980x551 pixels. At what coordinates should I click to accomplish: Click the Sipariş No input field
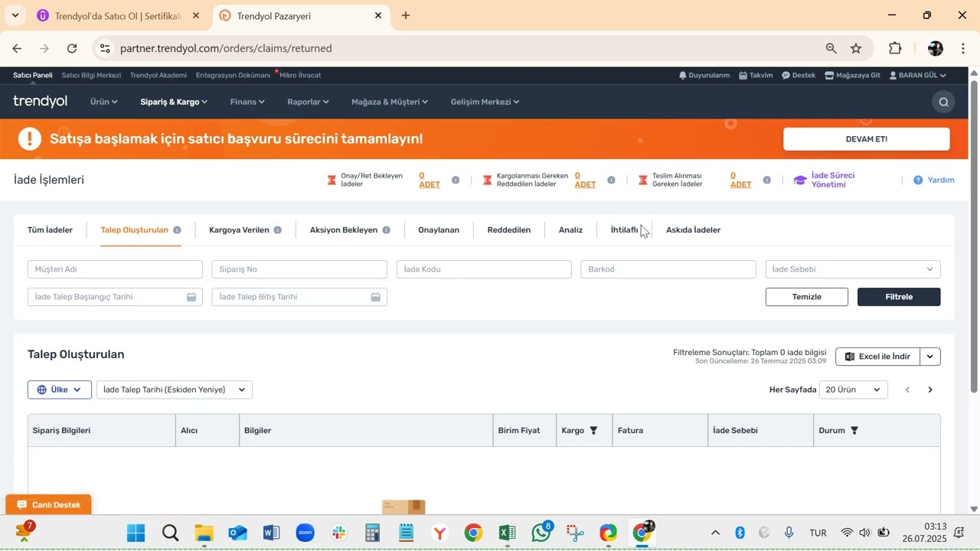tap(299, 269)
